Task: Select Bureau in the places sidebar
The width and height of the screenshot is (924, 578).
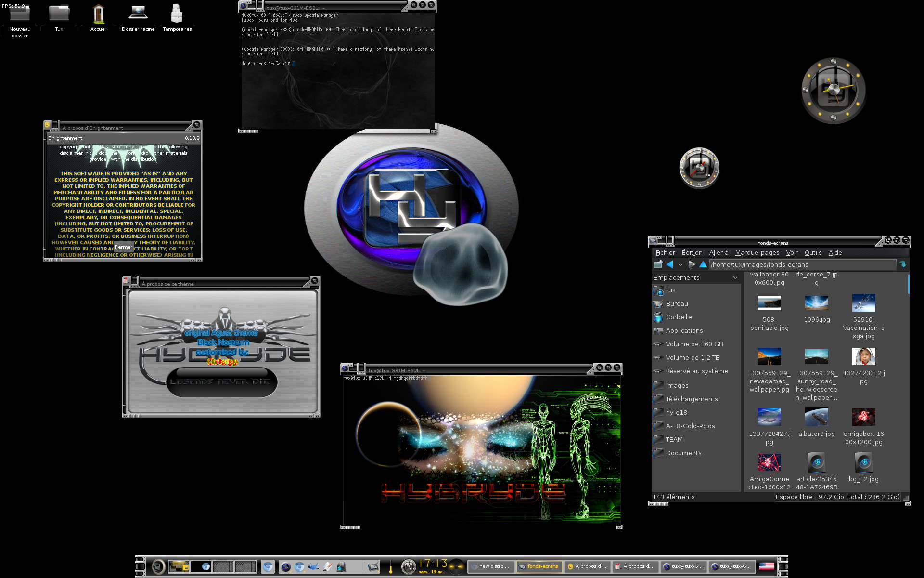Action: pyautogui.click(x=696, y=304)
